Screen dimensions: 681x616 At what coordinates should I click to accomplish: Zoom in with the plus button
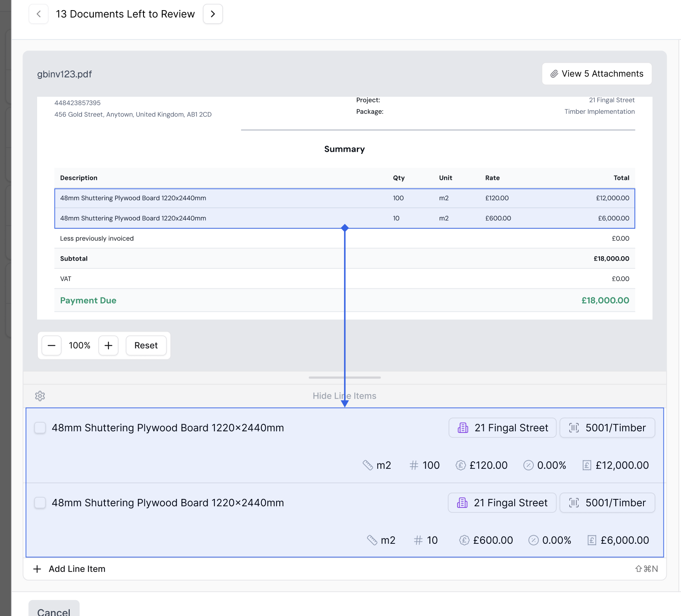(x=108, y=346)
